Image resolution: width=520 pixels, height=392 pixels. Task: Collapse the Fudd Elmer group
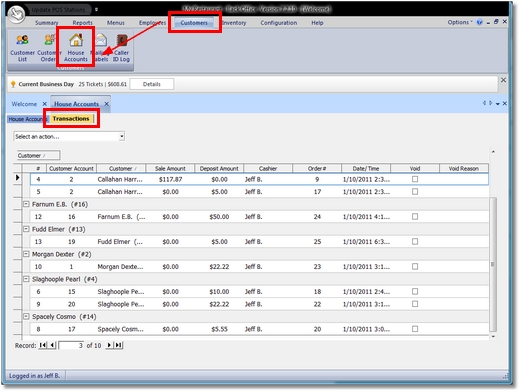(26, 229)
